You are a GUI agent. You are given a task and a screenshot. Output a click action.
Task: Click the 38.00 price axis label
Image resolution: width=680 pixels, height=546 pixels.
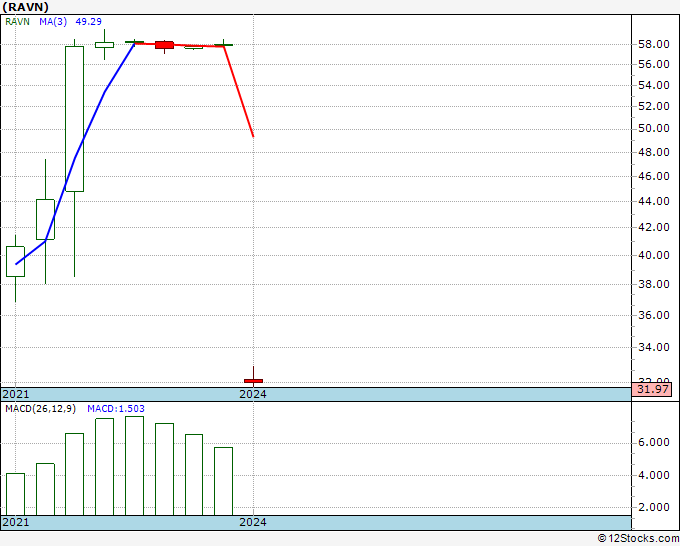click(x=654, y=284)
